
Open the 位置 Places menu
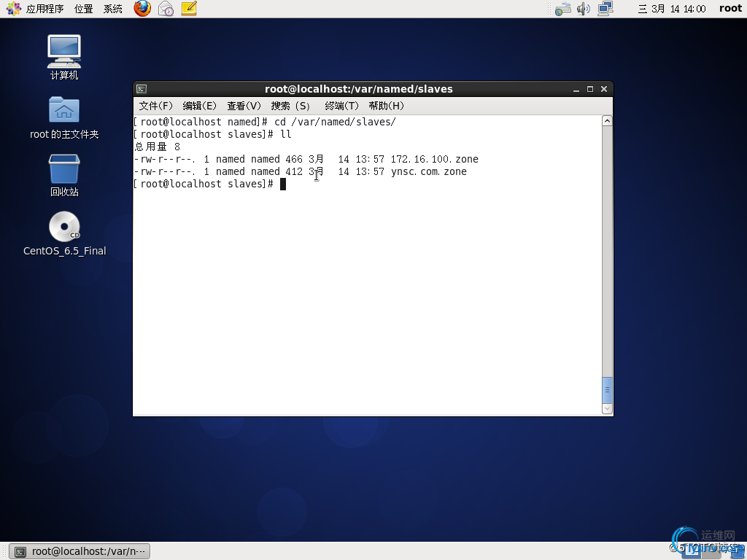tap(84, 9)
